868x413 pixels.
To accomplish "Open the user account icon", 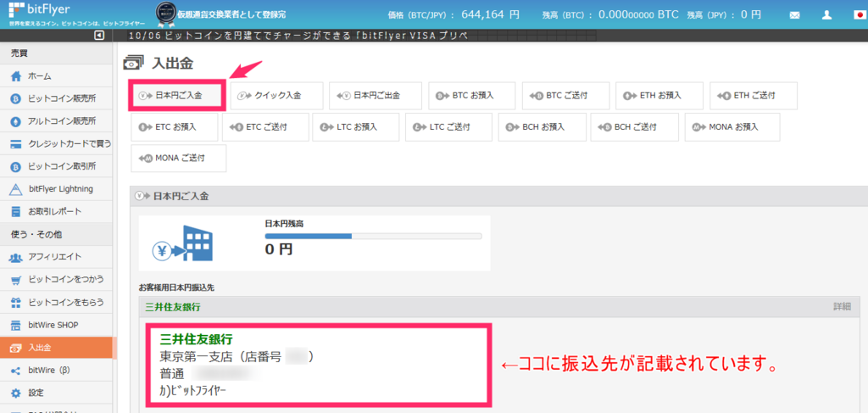I will tap(827, 15).
